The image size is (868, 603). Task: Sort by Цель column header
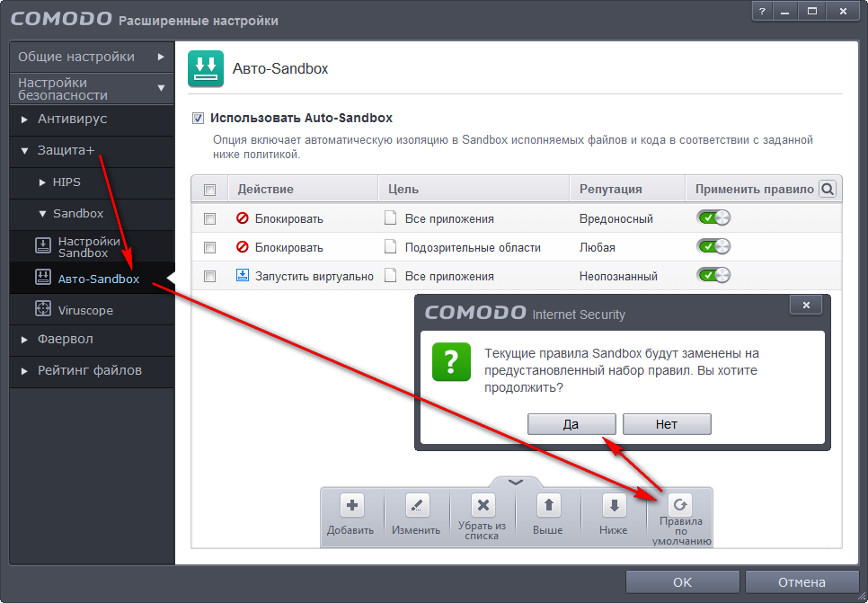coord(474,190)
